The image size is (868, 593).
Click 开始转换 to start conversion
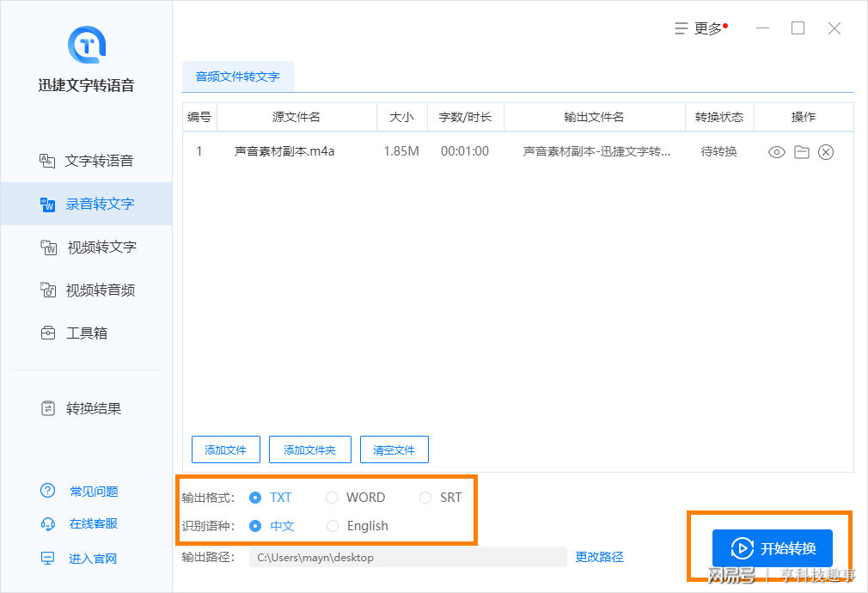(x=773, y=548)
